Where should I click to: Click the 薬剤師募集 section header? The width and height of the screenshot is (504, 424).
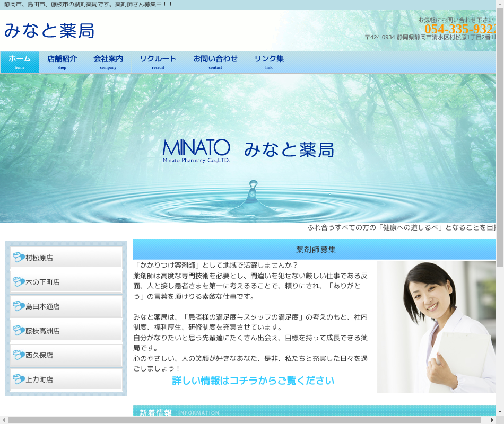point(315,250)
